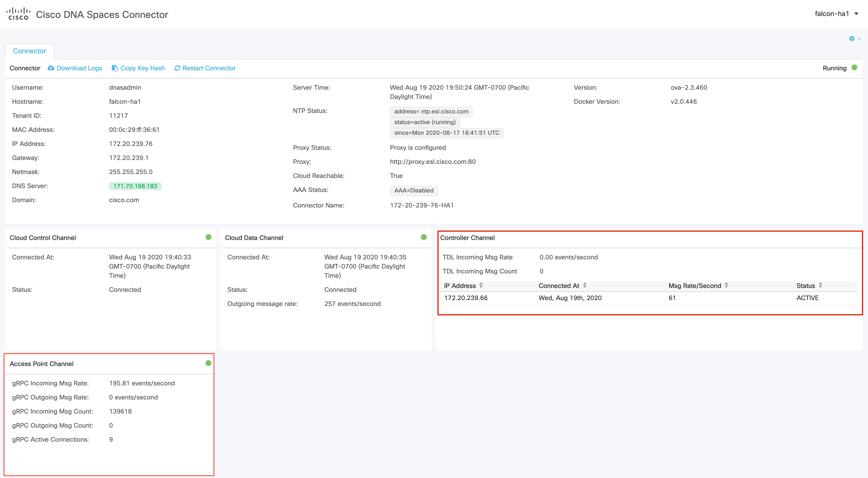
Task: Select the 172.20.239.66 controller row
Action: (466, 298)
